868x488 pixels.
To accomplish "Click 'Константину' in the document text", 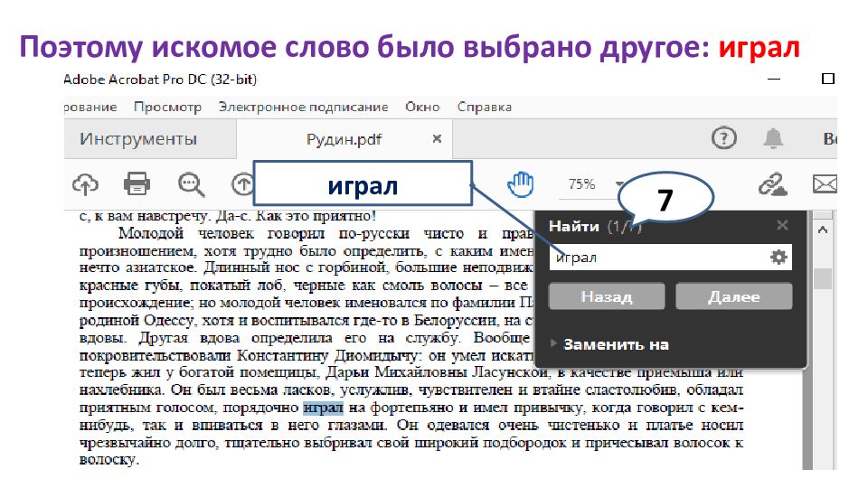I will point(283,354).
